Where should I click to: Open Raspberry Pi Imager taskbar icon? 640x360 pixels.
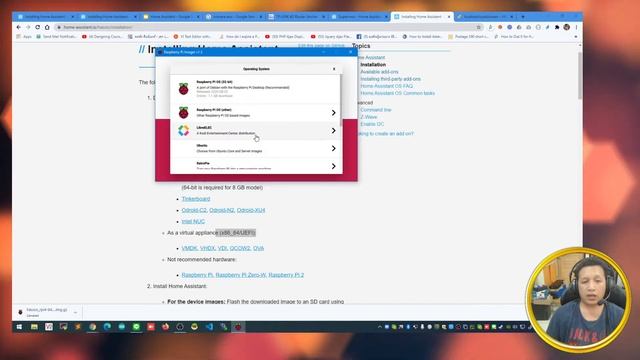click(238, 327)
